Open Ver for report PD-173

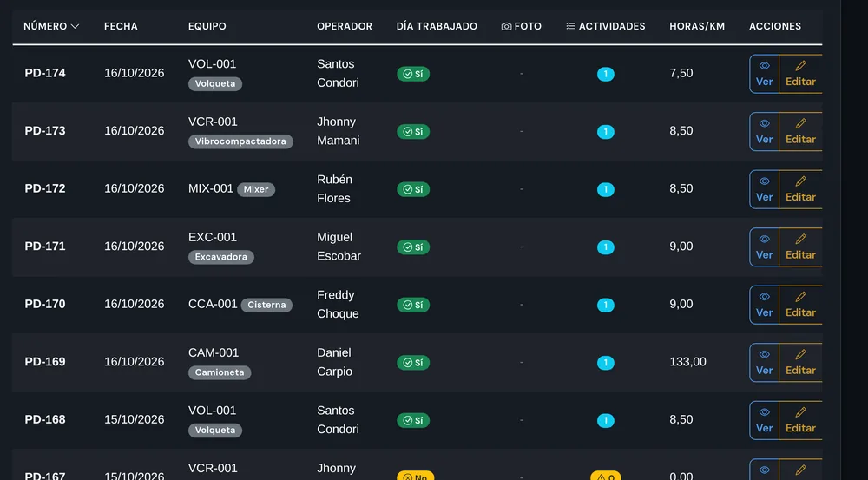tap(764, 131)
